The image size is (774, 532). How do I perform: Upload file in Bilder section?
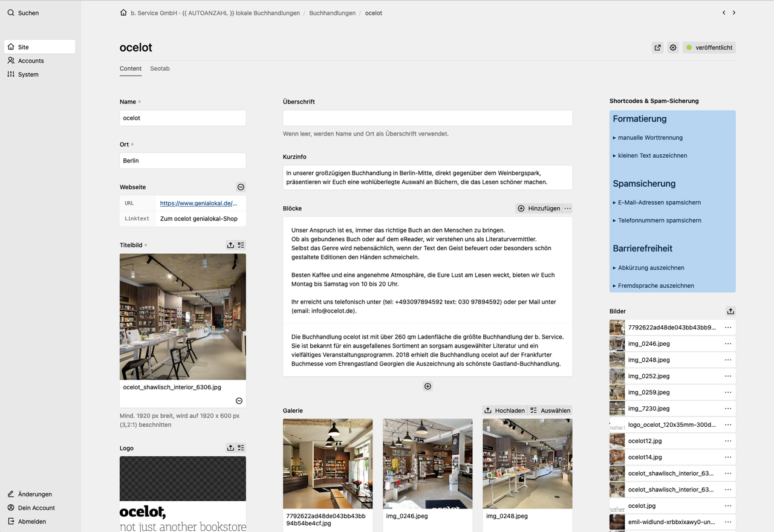click(x=730, y=311)
